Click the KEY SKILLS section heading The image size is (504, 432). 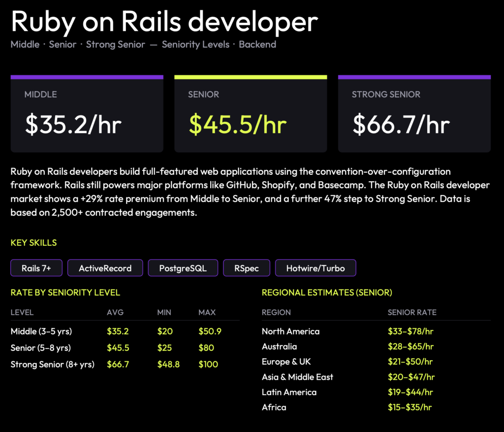click(34, 242)
